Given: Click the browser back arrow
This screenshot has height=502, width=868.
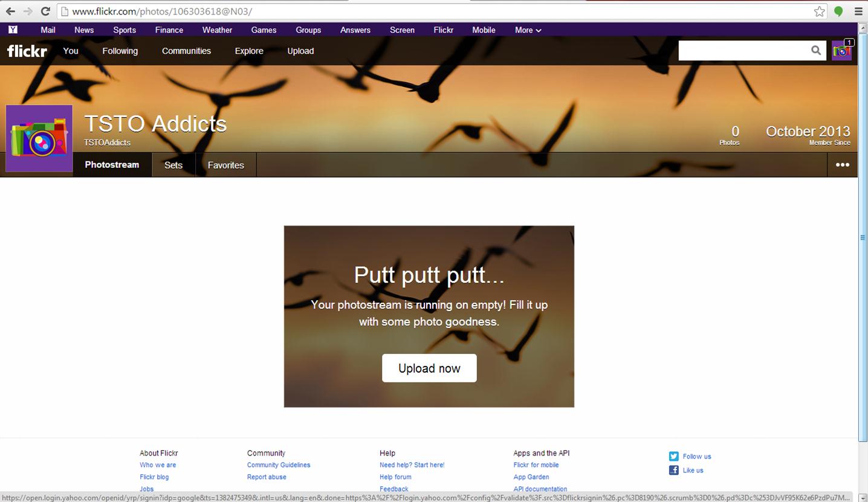Looking at the screenshot, I should pyautogui.click(x=10, y=11).
